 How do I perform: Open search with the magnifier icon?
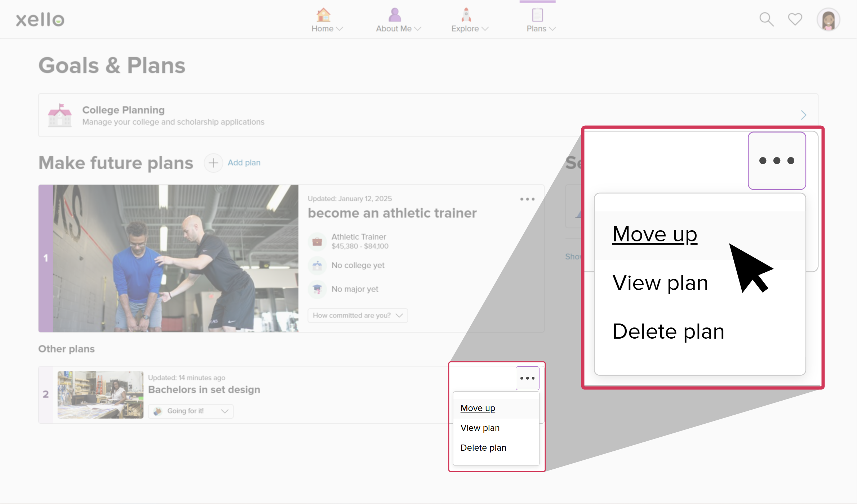[x=766, y=19]
